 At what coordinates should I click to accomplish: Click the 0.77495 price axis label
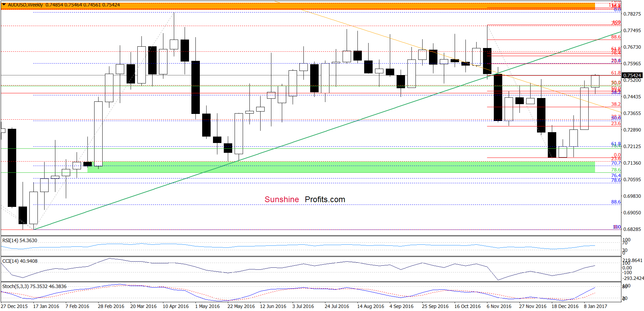[x=632, y=30]
